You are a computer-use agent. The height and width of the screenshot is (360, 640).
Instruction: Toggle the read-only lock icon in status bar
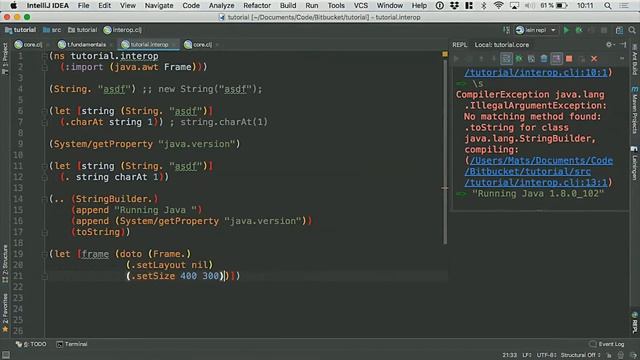click(x=609, y=355)
